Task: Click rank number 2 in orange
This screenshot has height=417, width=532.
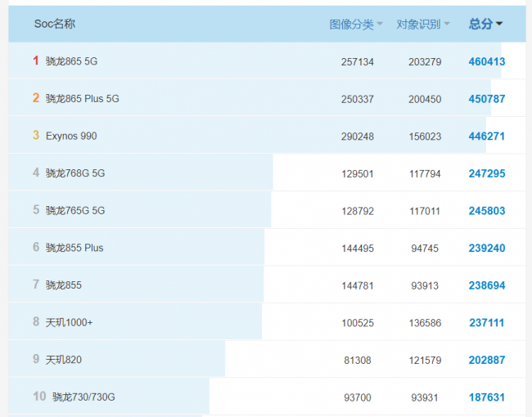Action: 36,98
